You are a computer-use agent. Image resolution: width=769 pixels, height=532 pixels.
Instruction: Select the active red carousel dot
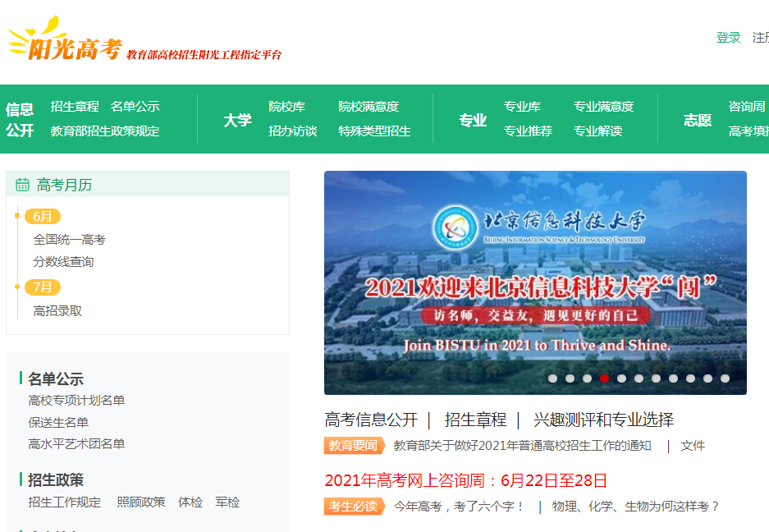point(604,378)
